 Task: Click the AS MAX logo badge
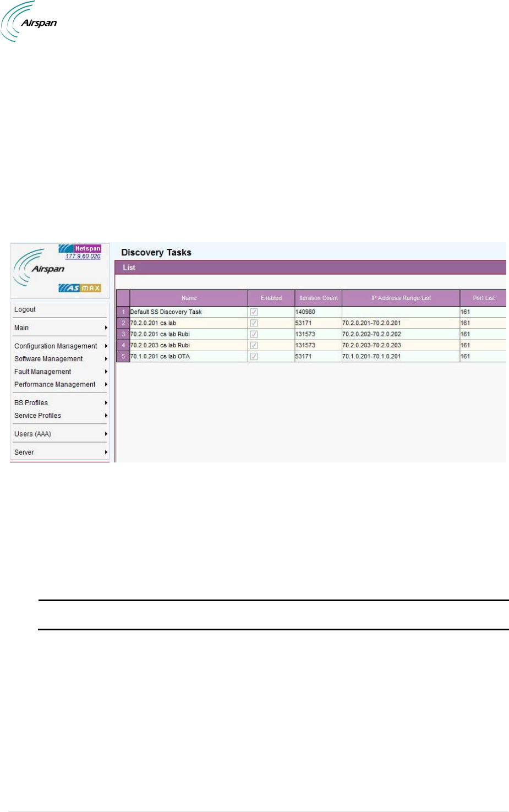[x=80, y=288]
